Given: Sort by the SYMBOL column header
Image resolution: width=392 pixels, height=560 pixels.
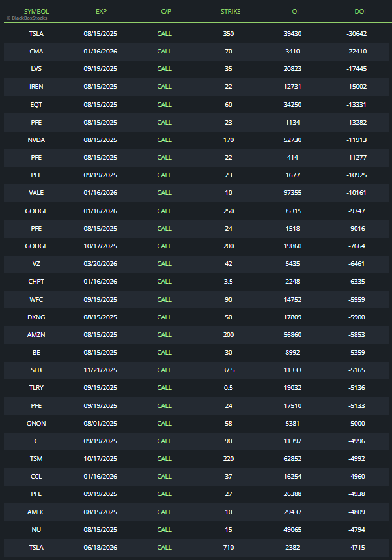Looking at the screenshot, I should (36, 12).
